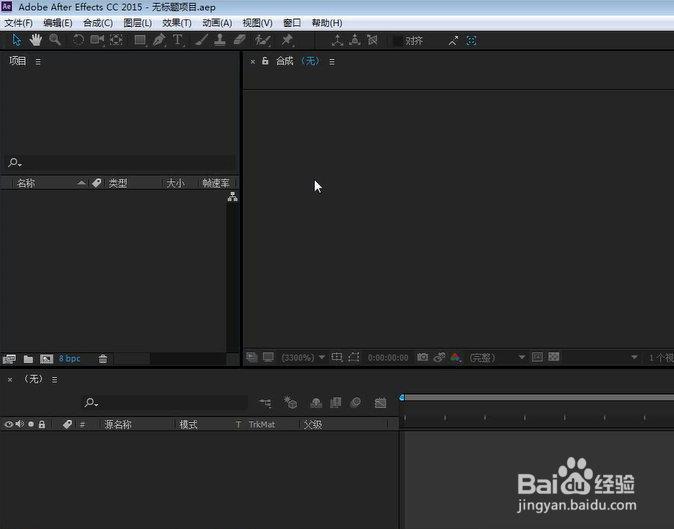674x529 pixels.
Task: Toggle the transparency grid checkerboard icon
Action: click(x=554, y=357)
